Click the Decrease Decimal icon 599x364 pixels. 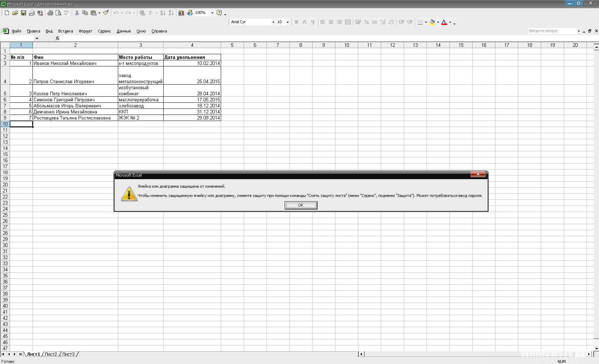coord(391,22)
